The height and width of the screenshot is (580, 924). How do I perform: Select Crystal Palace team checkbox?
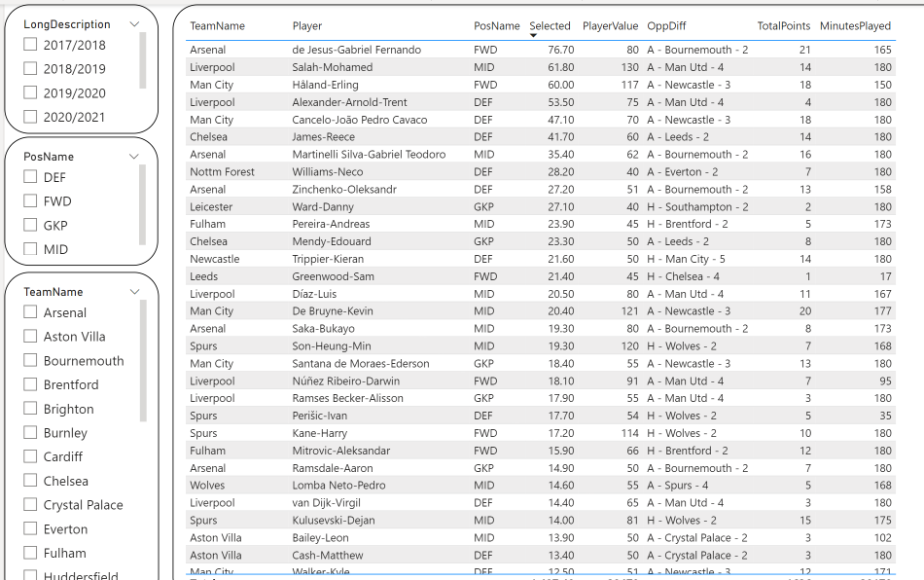click(x=30, y=504)
